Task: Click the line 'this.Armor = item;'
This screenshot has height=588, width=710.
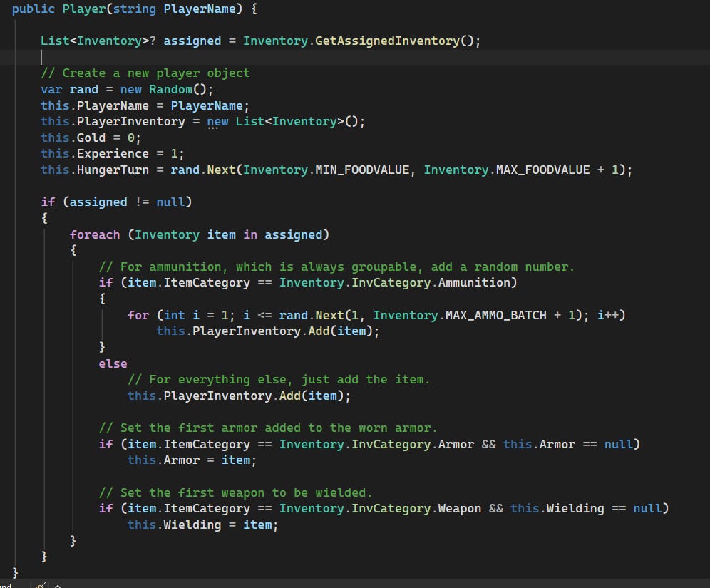Action: (192, 460)
